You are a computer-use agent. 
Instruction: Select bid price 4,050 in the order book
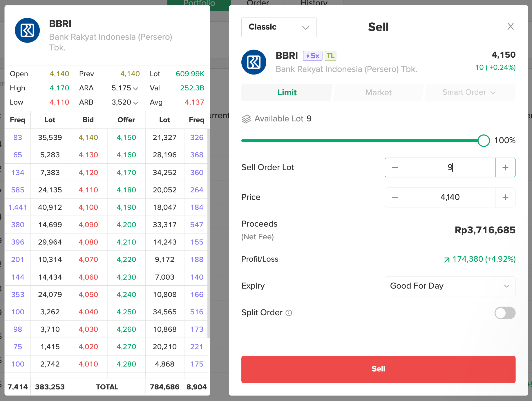tap(88, 295)
